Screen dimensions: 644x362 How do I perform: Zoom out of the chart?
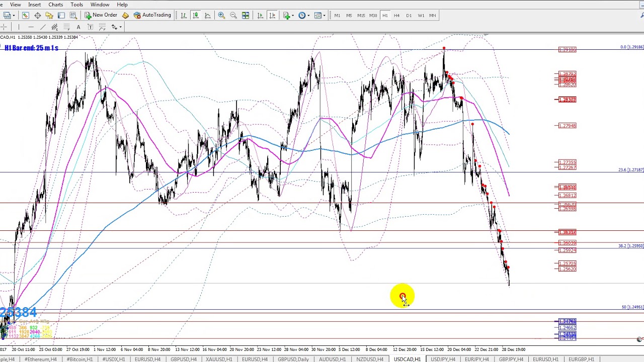[x=233, y=15]
